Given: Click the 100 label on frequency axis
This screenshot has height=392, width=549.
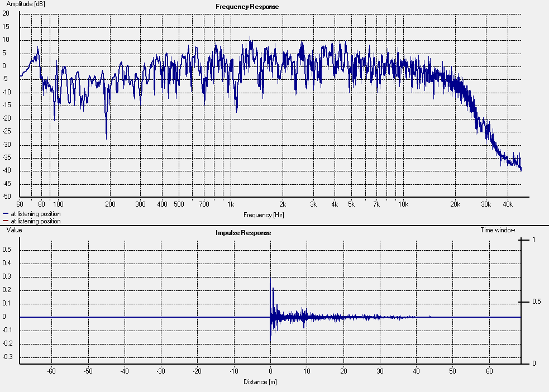Looking at the screenshot, I should click(58, 204).
